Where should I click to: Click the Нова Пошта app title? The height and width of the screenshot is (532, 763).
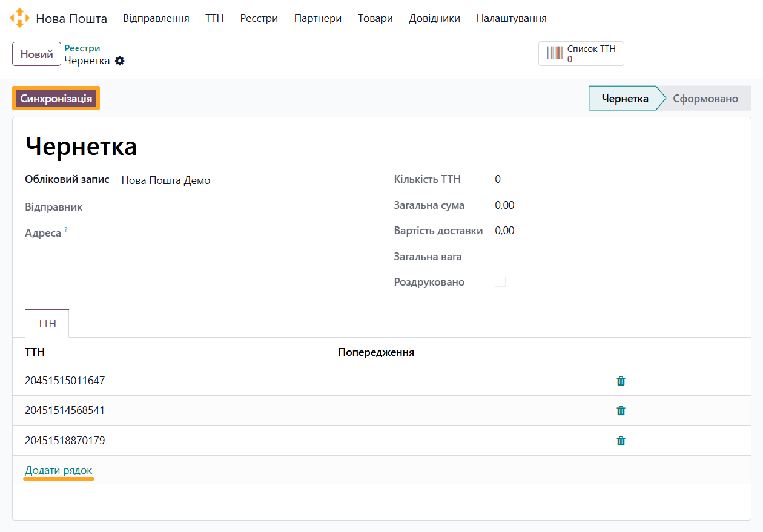[x=71, y=19]
